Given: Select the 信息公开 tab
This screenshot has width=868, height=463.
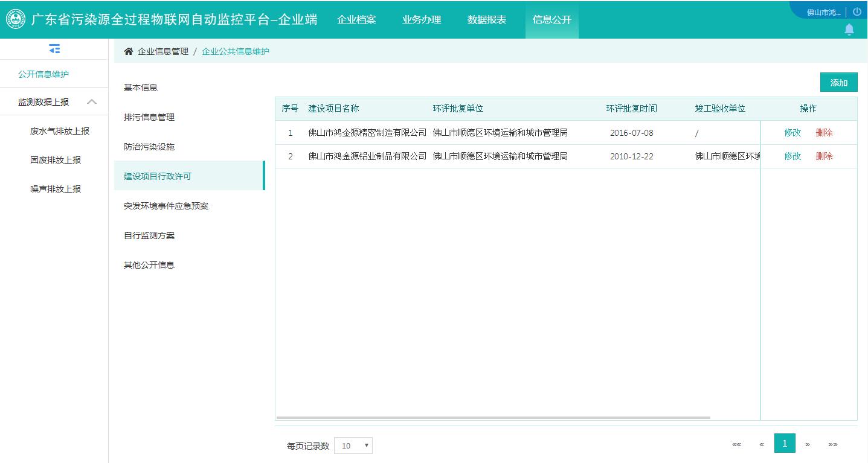Looking at the screenshot, I should pyautogui.click(x=552, y=20).
